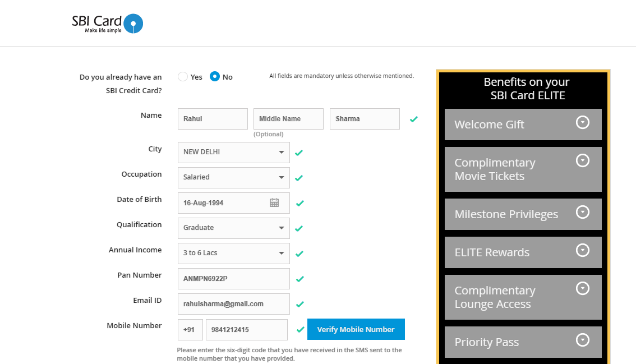Click the mobile number field 9841212415

[x=247, y=330]
